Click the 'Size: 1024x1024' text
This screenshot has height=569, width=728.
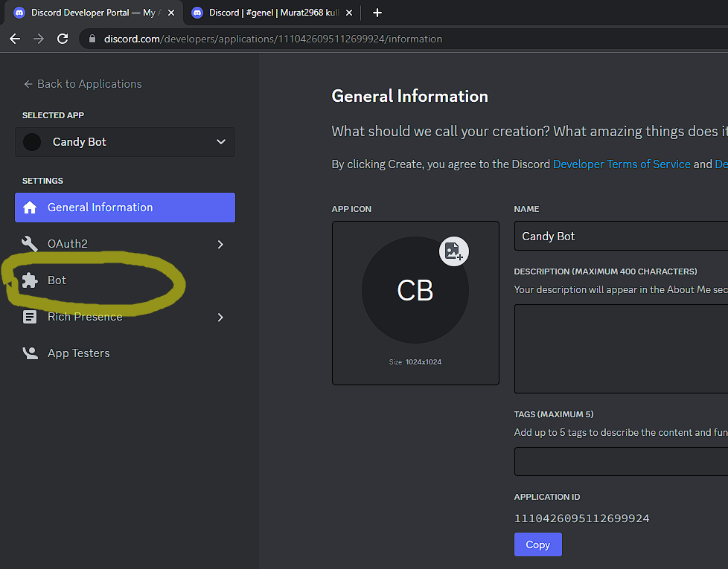(415, 361)
